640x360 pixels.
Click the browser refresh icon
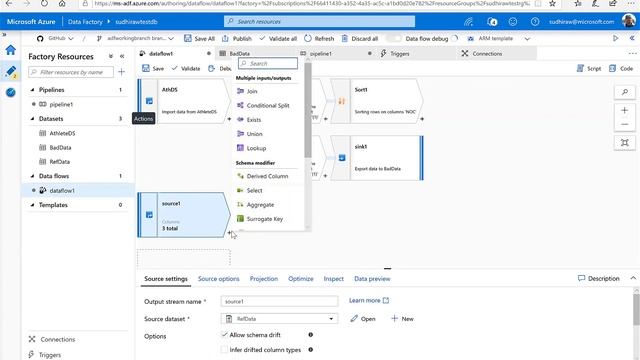(44, 4)
